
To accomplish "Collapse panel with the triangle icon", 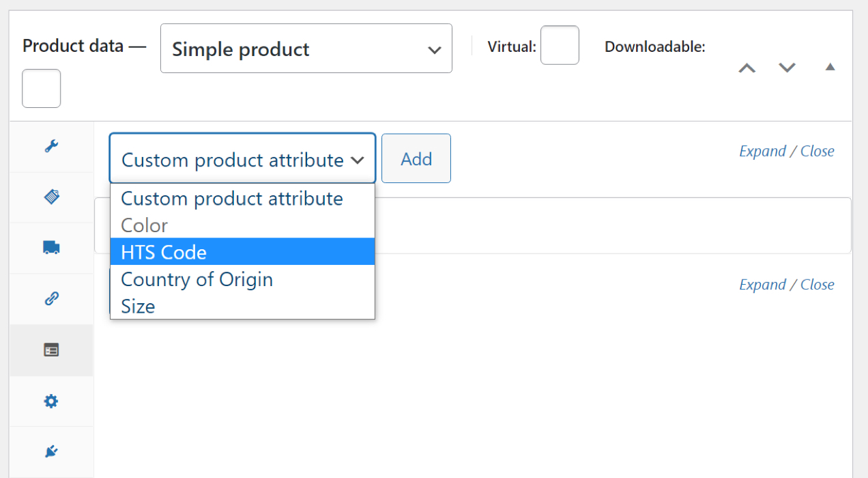I will tap(830, 66).
